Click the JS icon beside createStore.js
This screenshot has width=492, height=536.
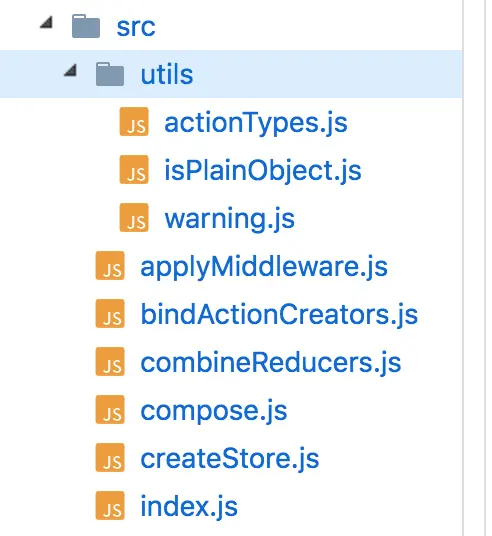[110, 458]
